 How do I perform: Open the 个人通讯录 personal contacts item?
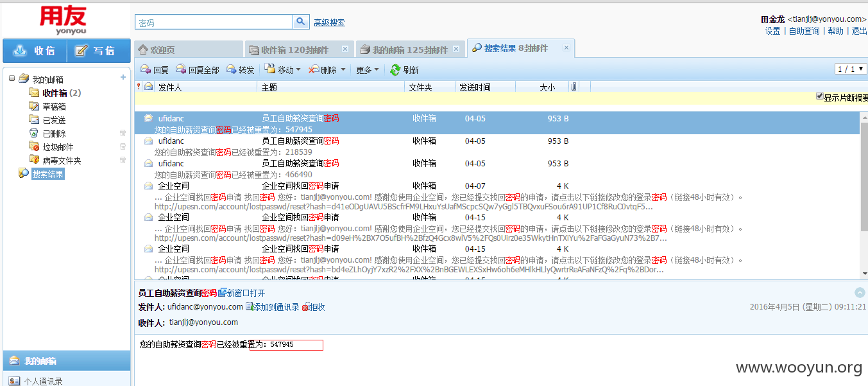[x=43, y=381]
